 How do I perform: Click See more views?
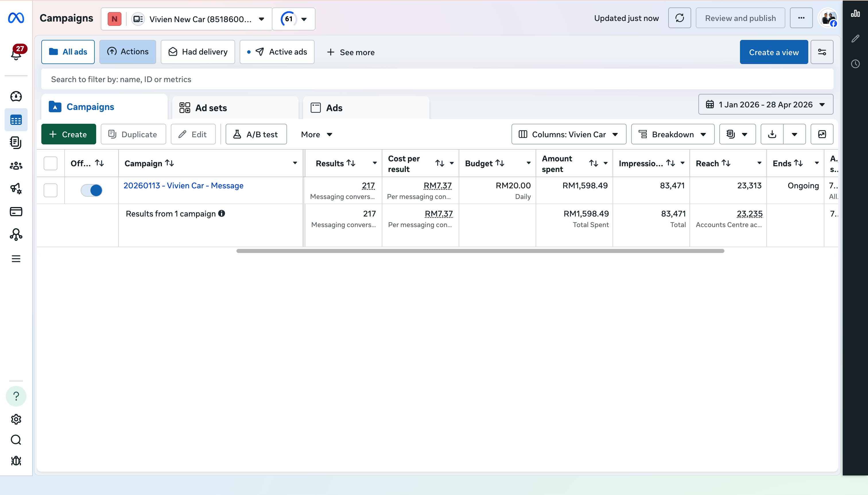[x=350, y=52]
